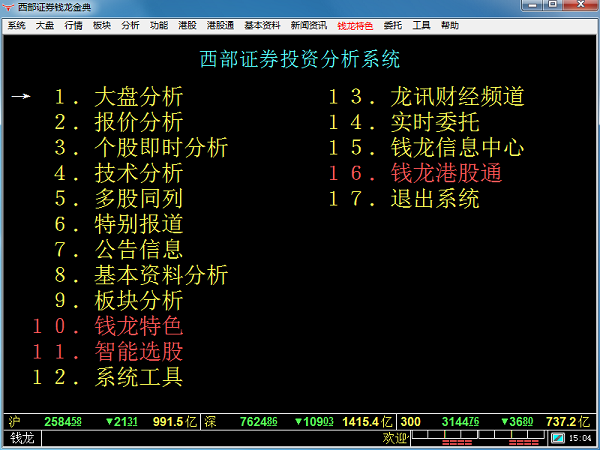Open the 行情 menu

coord(73,24)
